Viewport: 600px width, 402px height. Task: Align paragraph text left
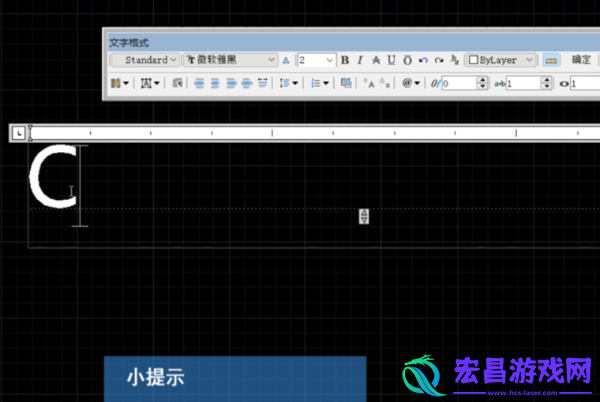[199, 83]
